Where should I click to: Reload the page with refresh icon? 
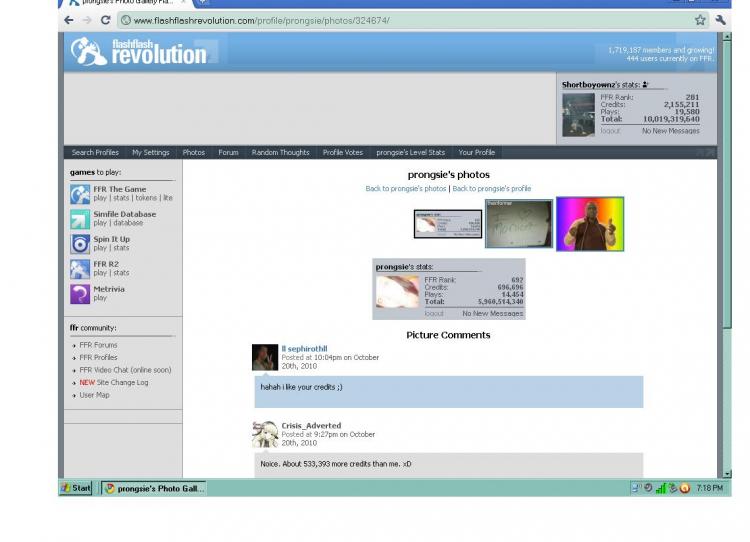(x=106, y=20)
